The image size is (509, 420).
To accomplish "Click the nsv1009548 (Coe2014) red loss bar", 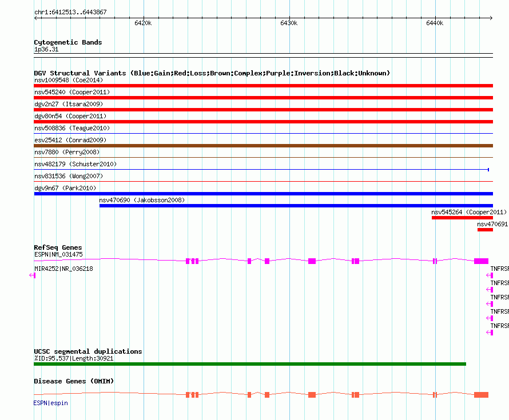I will tap(263, 86).
